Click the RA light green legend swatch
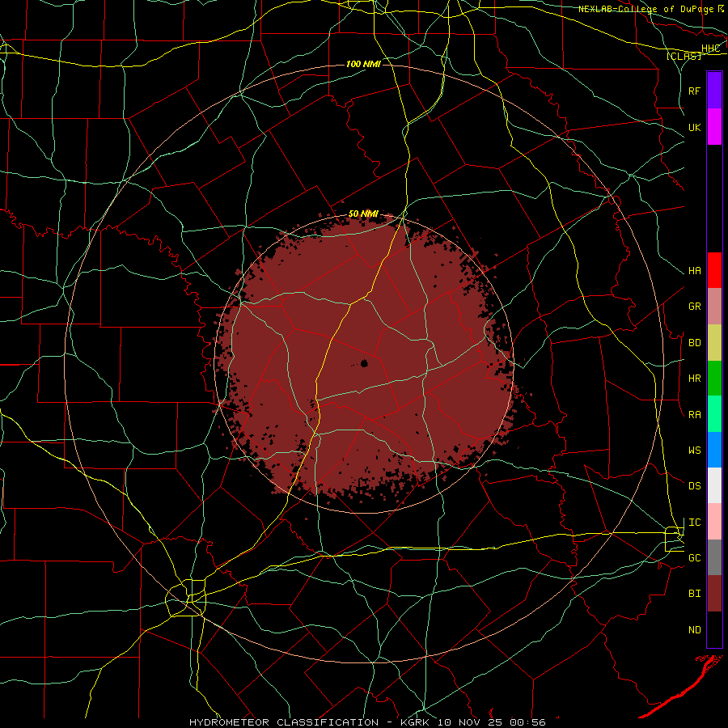 [714, 414]
